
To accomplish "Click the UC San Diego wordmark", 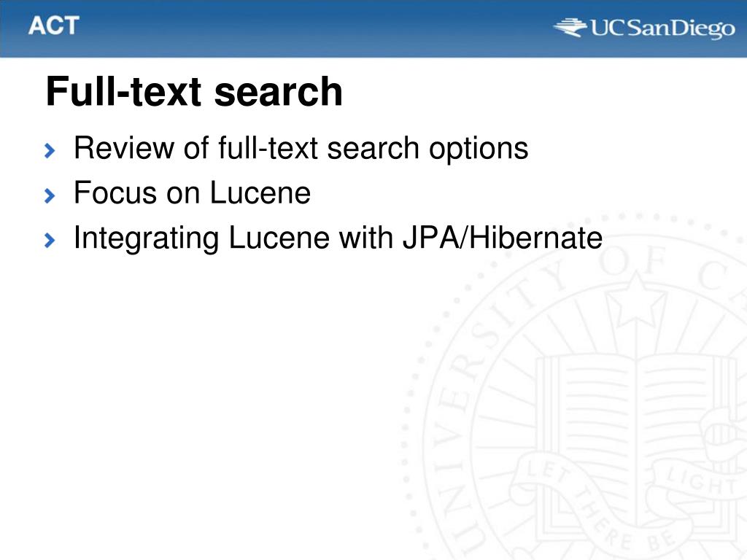I will (662, 28).
